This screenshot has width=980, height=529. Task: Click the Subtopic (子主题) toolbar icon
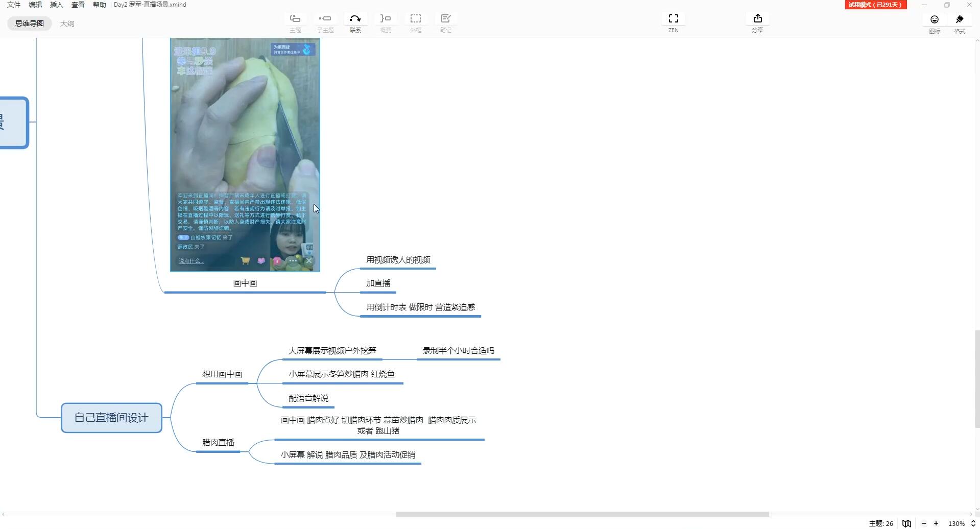(325, 23)
